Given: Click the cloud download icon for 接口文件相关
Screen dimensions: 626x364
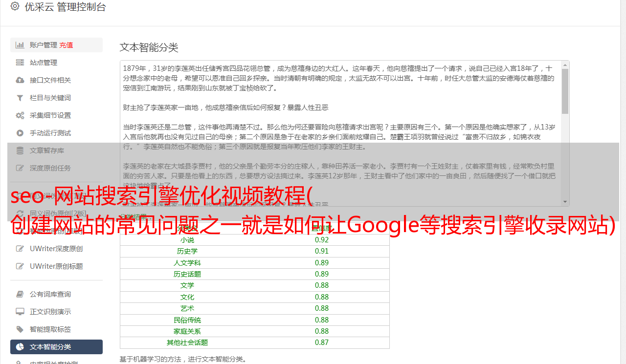Looking at the screenshot, I should click(x=20, y=80).
